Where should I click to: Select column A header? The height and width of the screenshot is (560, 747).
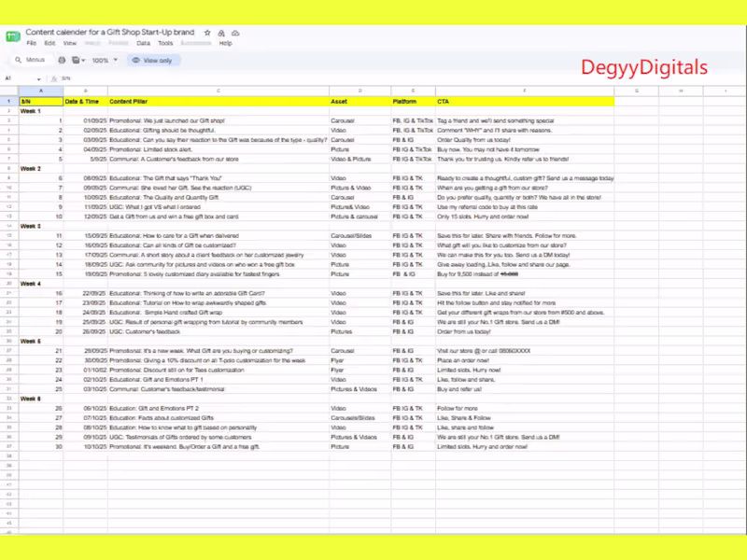[41, 91]
